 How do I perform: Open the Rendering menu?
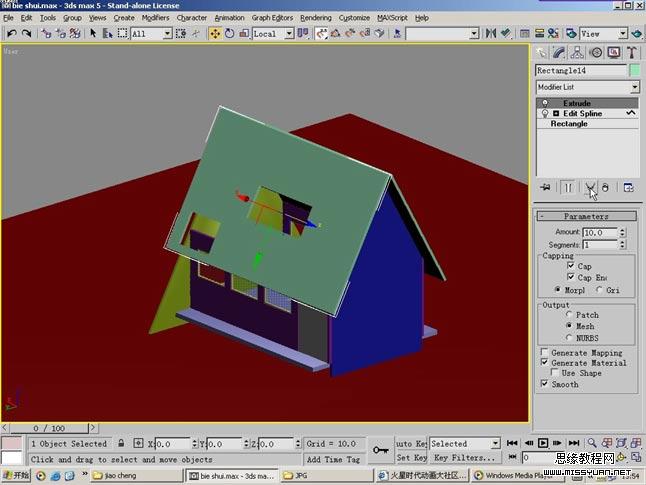pos(316,18)
